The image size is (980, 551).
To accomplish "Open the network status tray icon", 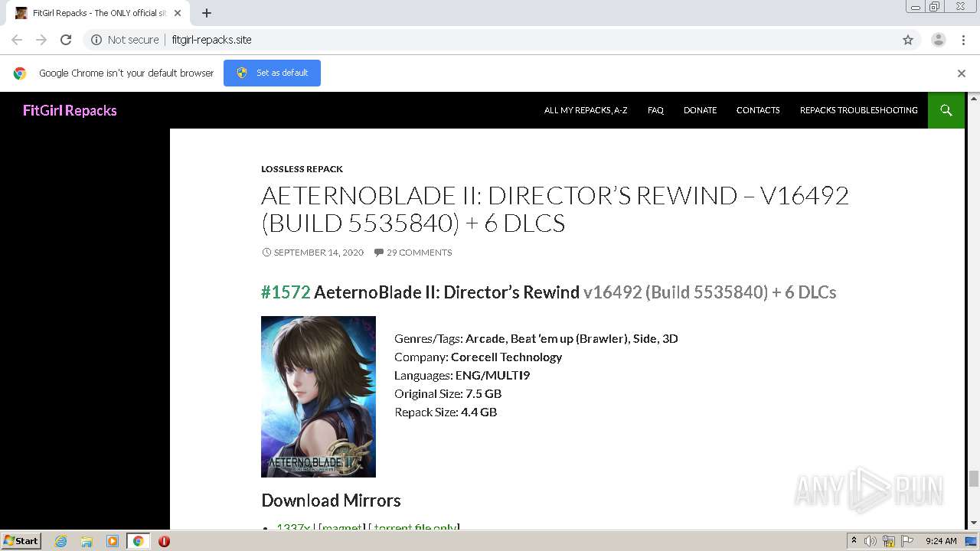I will pos(889,541).
